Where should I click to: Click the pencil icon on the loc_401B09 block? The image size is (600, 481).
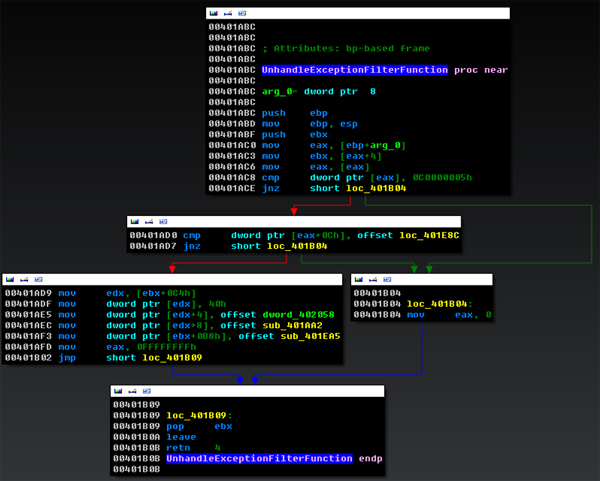(132, 391)
